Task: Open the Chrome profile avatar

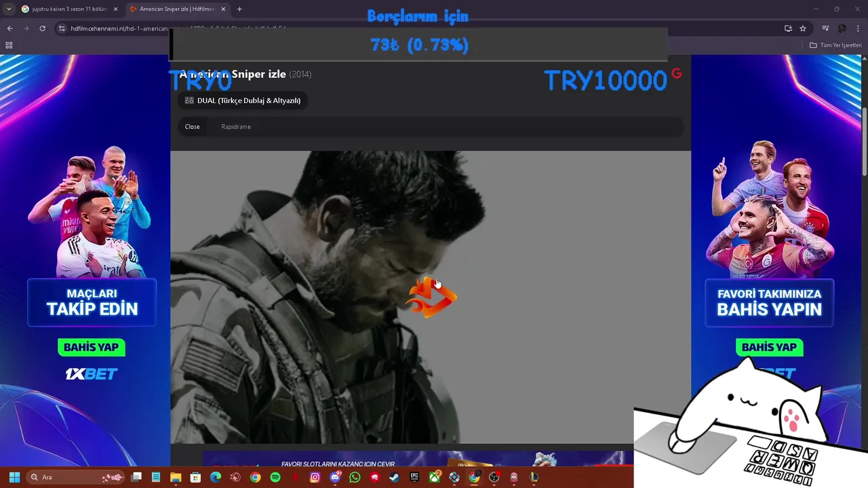Action: click(x=842, y=28)
